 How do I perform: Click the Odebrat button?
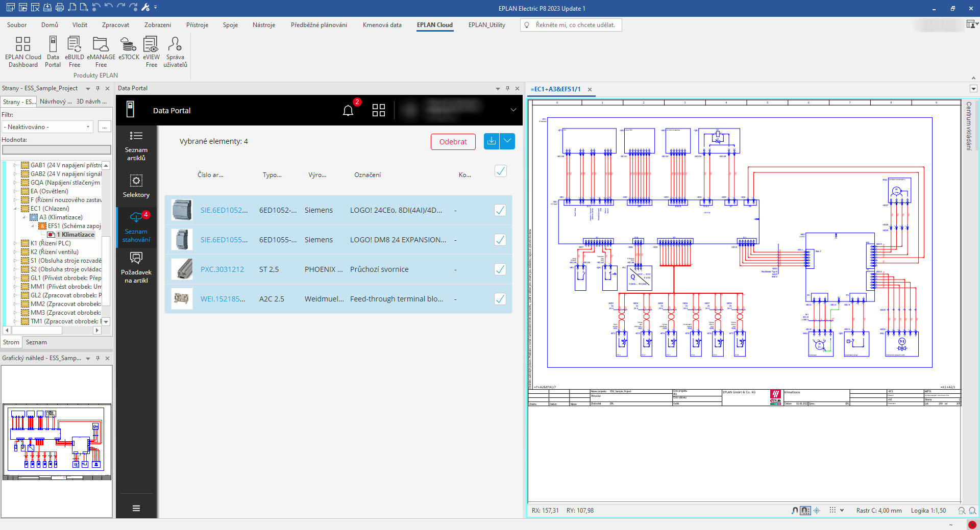pos(453,142)
